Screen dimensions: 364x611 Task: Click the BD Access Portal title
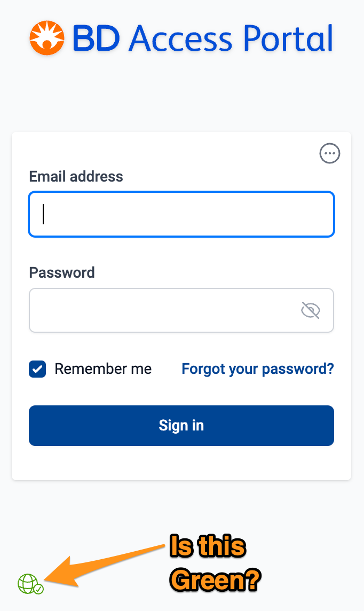point(203,38)
